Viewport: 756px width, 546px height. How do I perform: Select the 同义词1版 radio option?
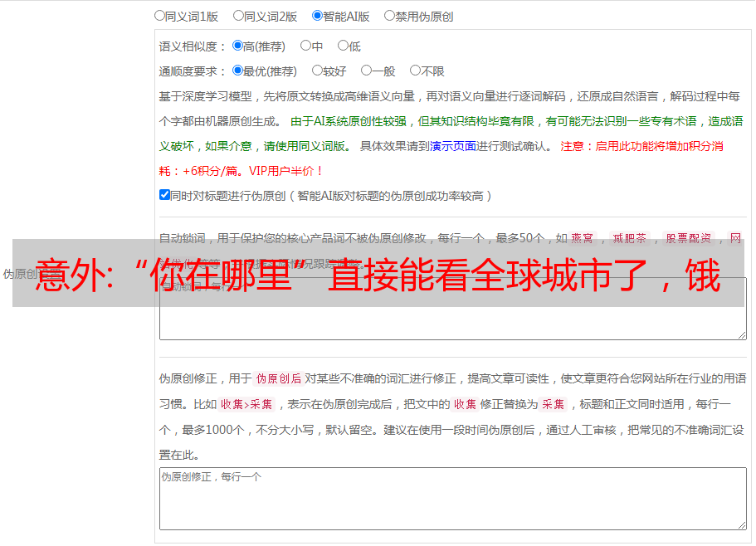pos(159,15)
